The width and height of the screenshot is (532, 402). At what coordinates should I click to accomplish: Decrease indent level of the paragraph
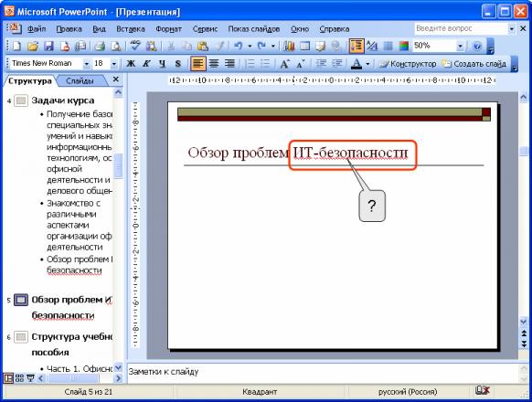click(x=321, y=63)
